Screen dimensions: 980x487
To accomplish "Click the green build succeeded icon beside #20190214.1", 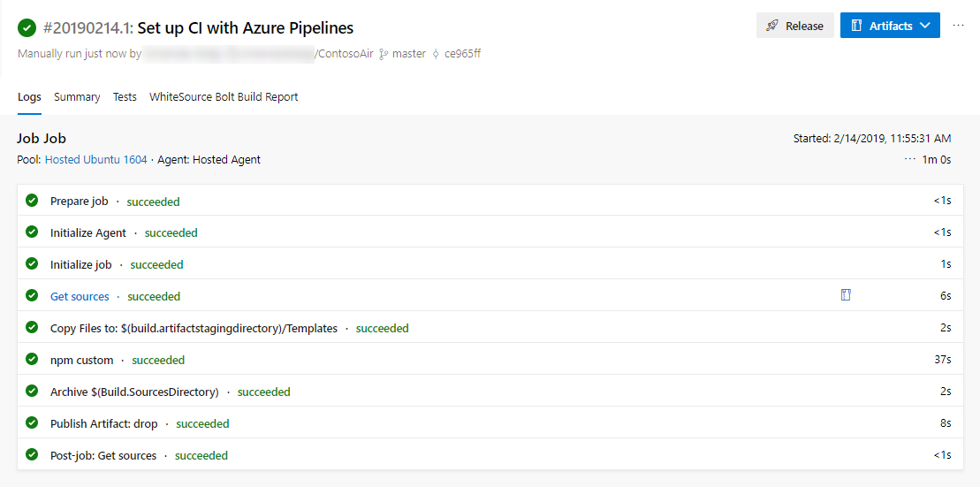I will pos(27,27).
